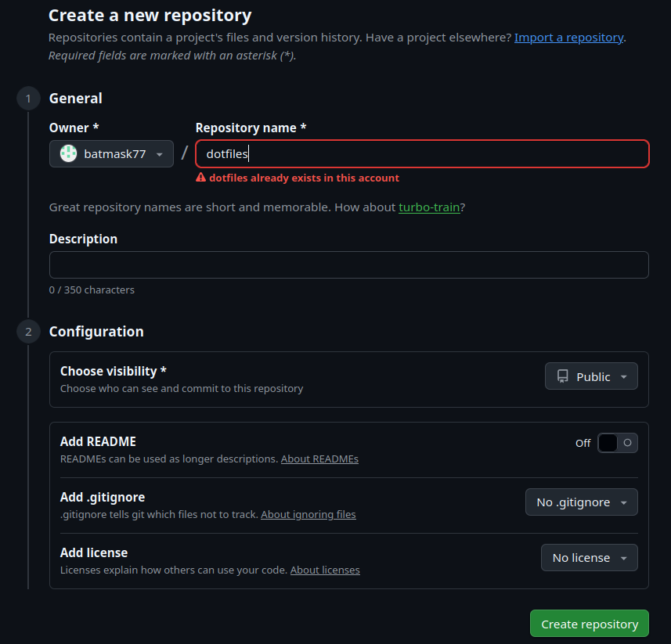Screen dimensions: 671x644
Task: Click step 1 General number badge
Action: click(x=28, y=99)
